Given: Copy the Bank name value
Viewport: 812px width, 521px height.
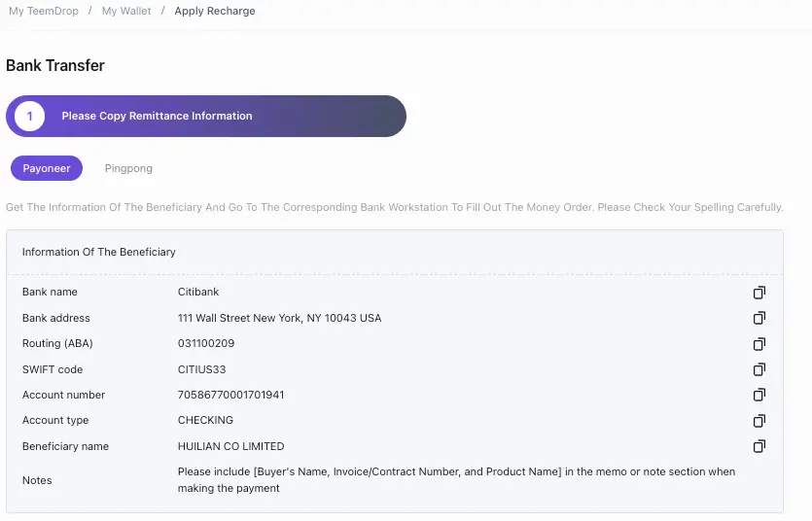Looking at the screenshot, I should [x=759, y=293].
